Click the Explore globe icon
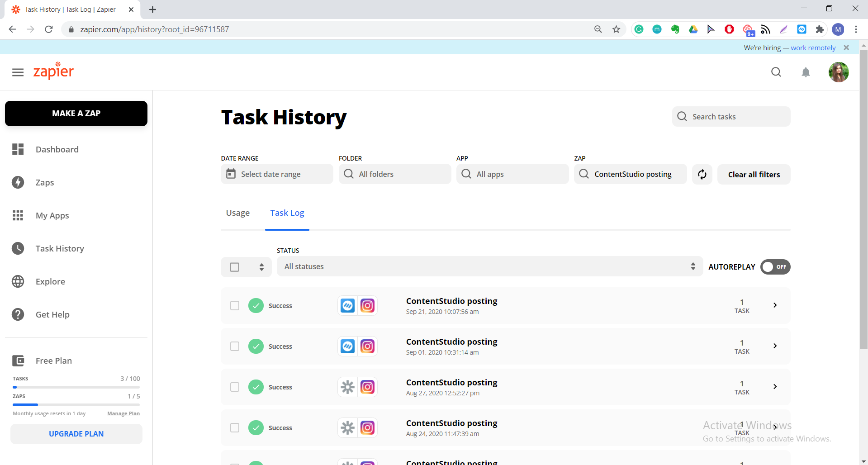Image resolution: width=868 pixels, height=465 pixels. (x=18, y=281)
